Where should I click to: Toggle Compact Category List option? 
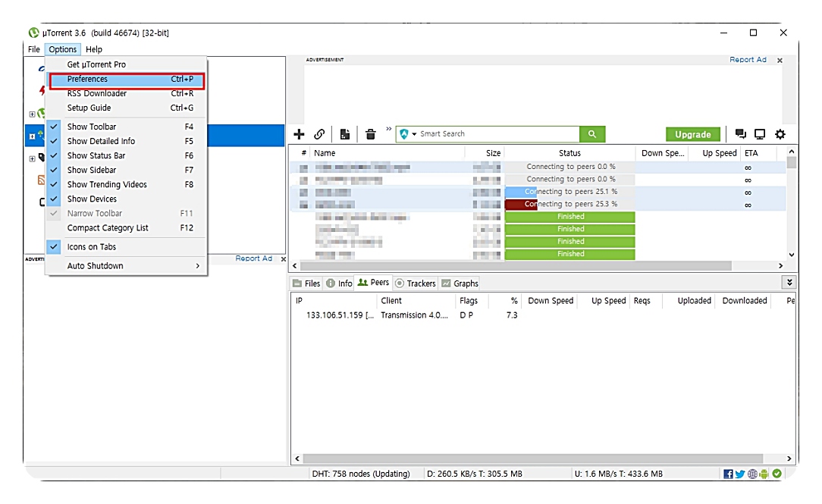pos(126,228)
